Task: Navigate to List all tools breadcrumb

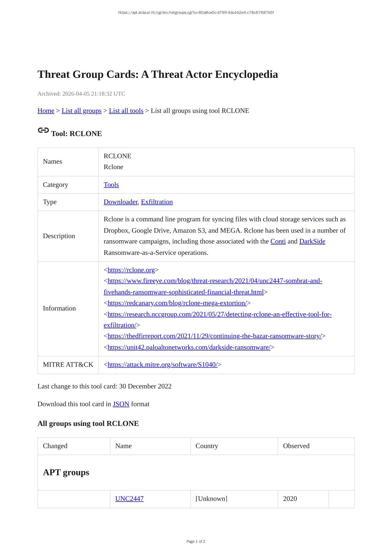Action: [x=126, y=111]
